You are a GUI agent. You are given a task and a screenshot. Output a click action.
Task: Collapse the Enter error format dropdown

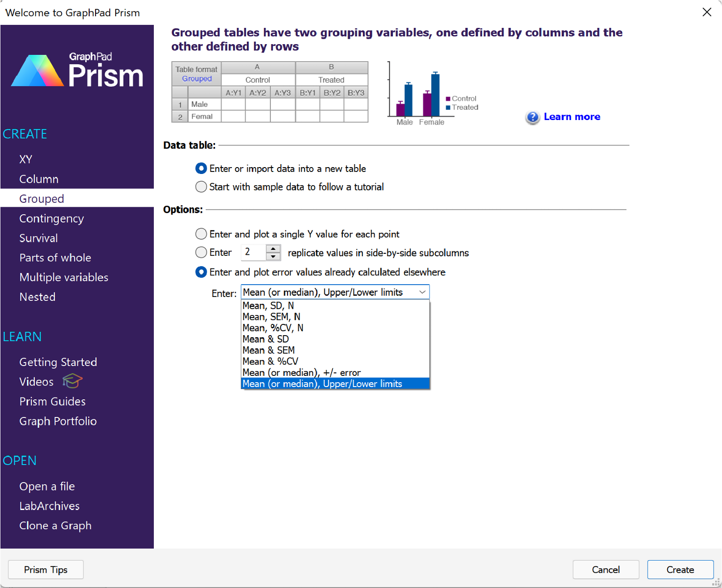click(x=422, y=293)
